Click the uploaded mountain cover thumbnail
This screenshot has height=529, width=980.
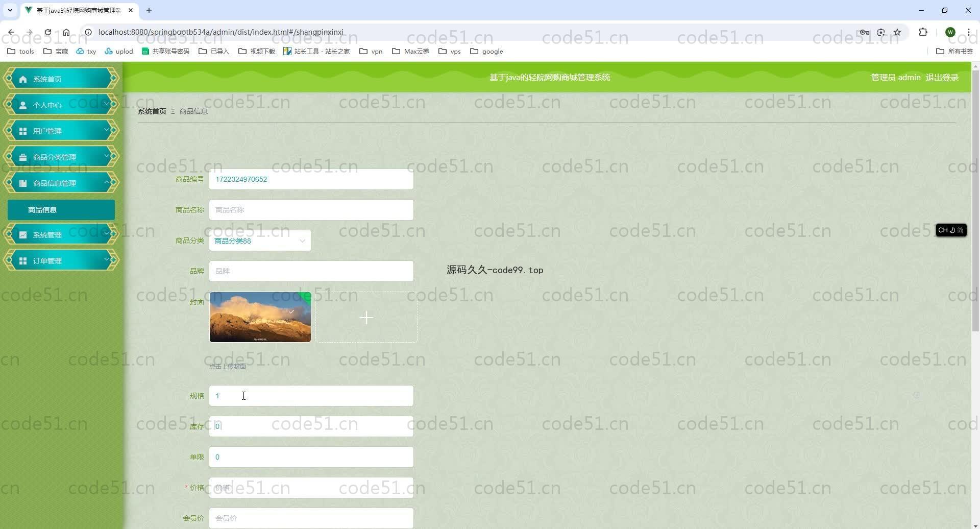click(260, 317)
